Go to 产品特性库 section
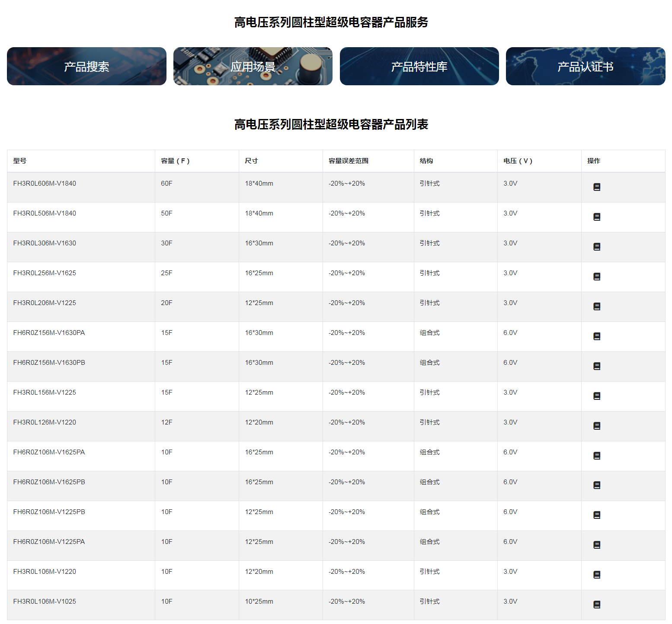This screenshot has width=672, height=624. click(x=419, y=66)
